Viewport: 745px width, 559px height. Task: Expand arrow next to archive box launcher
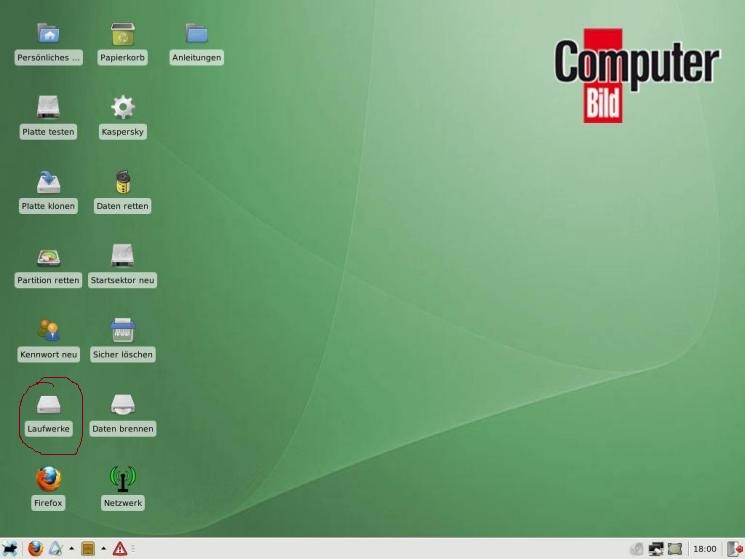coord(103,549)
